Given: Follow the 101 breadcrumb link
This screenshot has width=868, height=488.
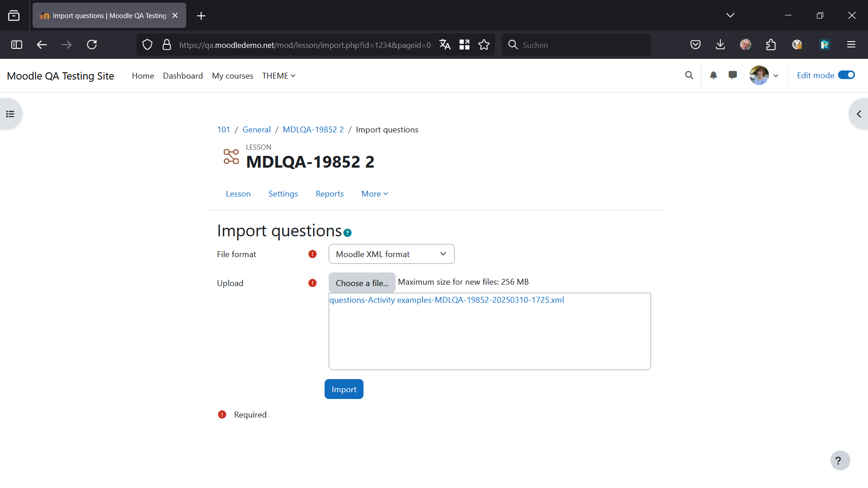Looking at the screenshot, I should [x=223, y=130].
